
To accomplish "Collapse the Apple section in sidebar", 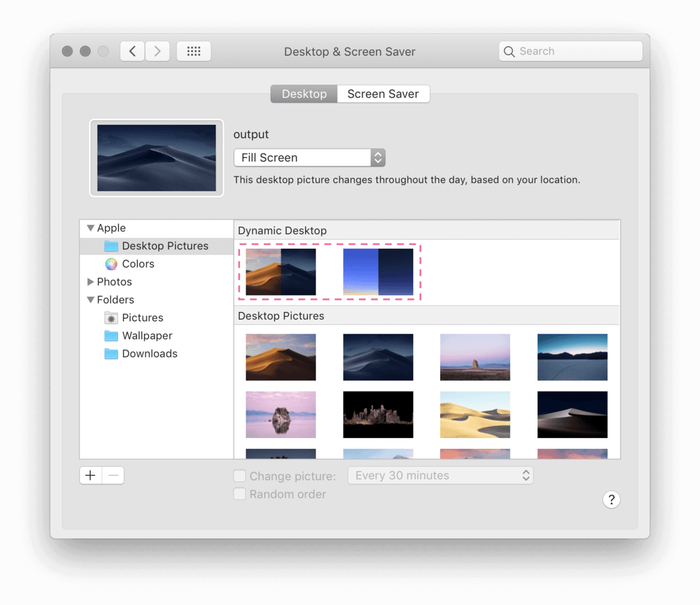I will pyautogui.click(x=91, y=228).
